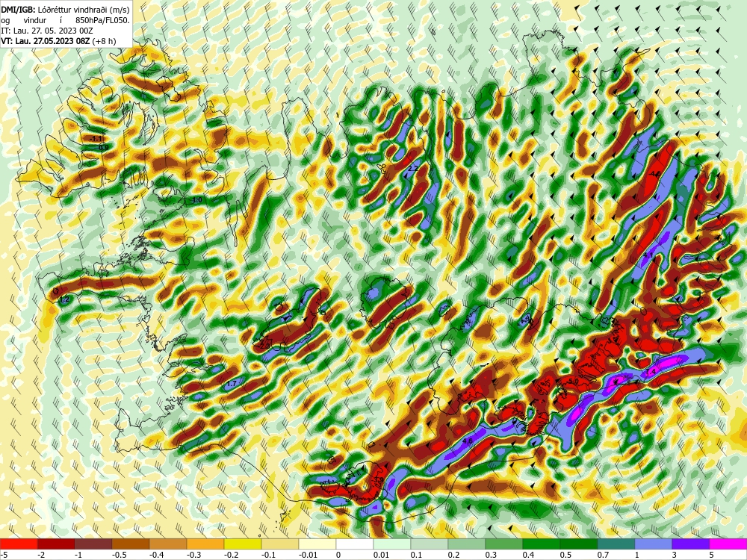Image resolution: width=747 pixels, height=560 pixels.
Task: Select the dark green swatch between 0.5 and 0.7
Action: [x=579, y=544]
